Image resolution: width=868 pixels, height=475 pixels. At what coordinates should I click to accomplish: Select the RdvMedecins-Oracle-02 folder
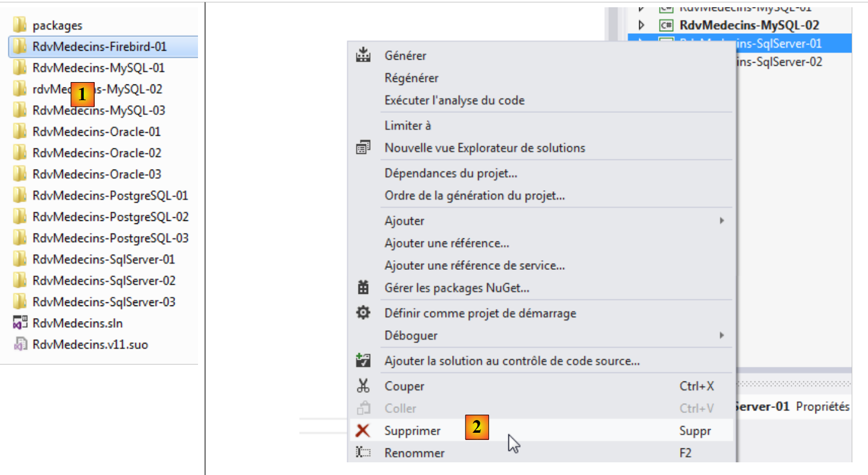pyautogui.click(x=97, y=153)
